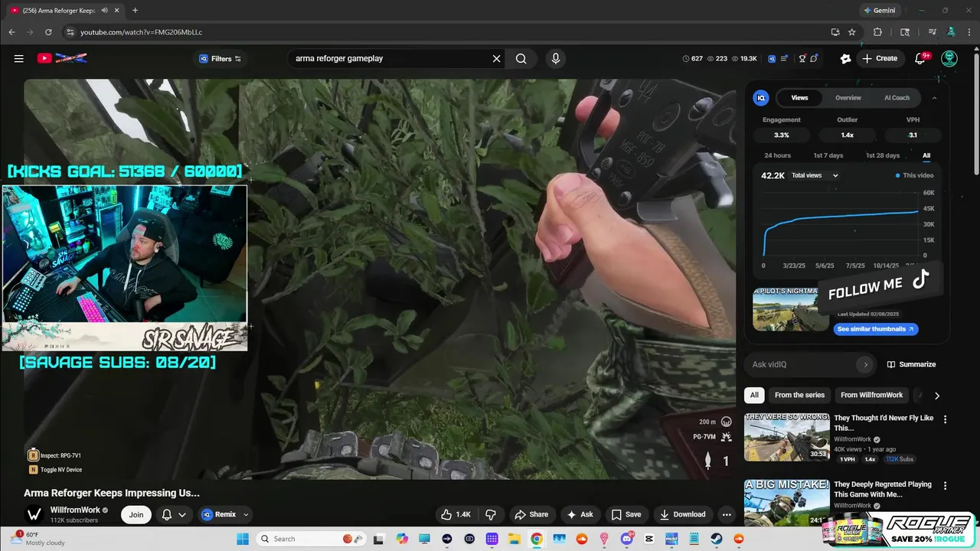Download the video

682,514
